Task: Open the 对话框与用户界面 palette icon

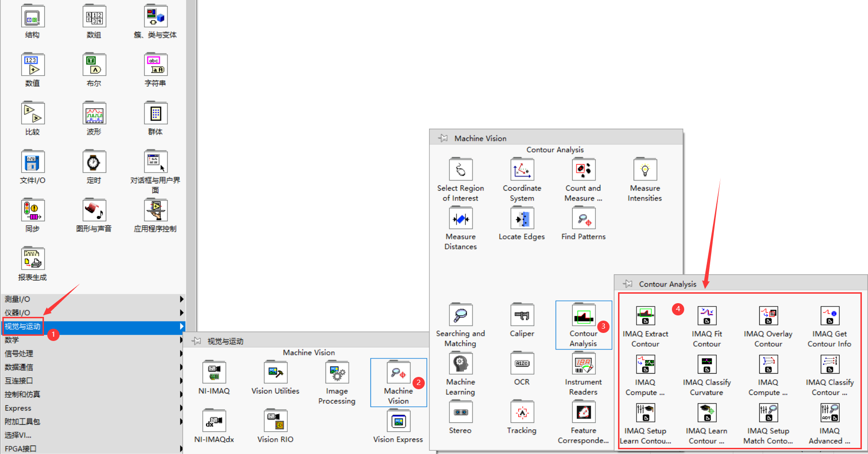Action: (155, 162)
